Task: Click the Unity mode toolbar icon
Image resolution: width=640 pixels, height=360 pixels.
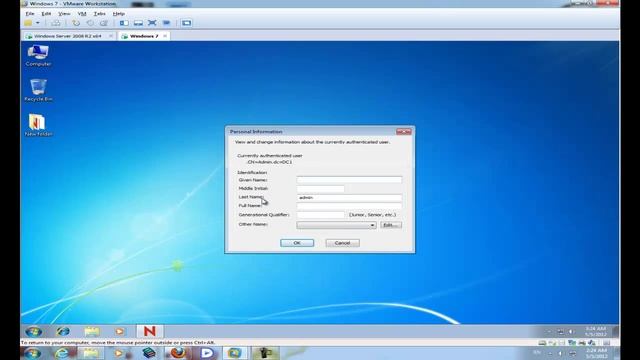Action: 166,23
